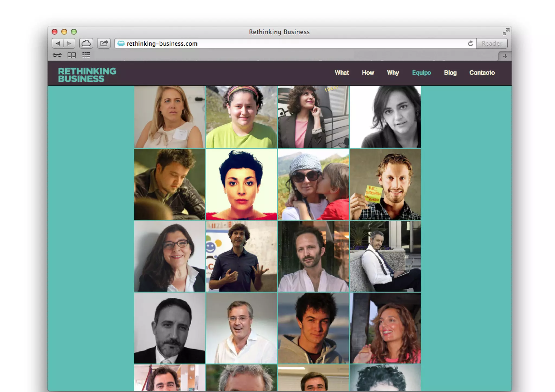Go back with the left arrow button
The height and width of the screenshot is (392, 555).
point(58,43)
